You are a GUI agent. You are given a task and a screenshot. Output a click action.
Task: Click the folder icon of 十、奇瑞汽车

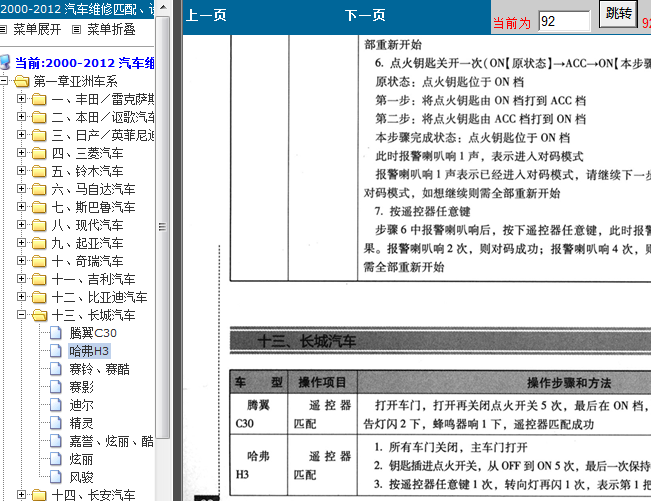(39, 261)
